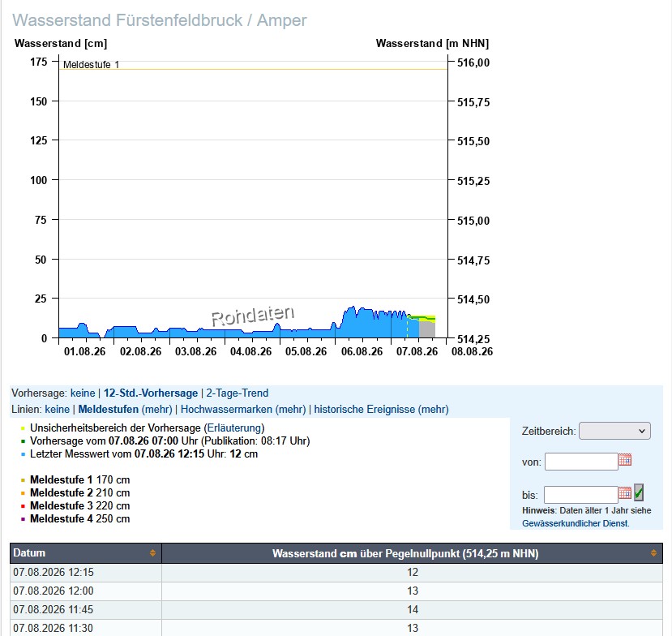The width and height of the screenshot is (672, 636).
Task: Sort table by Datum column arrows
Action: pyautogui.click(x=152, y=553)
